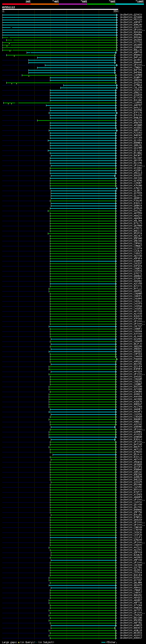
Task: Select the UniRef100_P23353 label
Action: click(131, 133)
